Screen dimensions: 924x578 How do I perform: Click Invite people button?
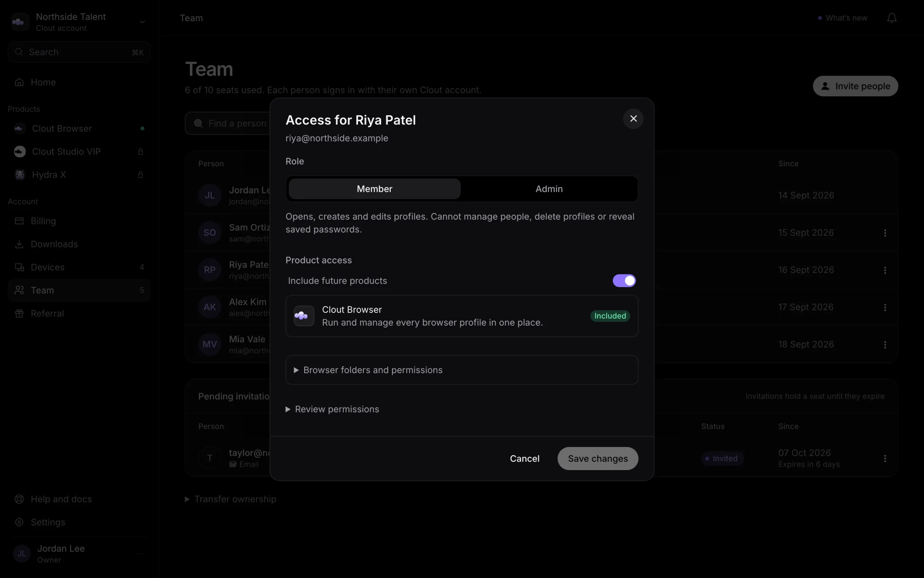coord(855,86)
